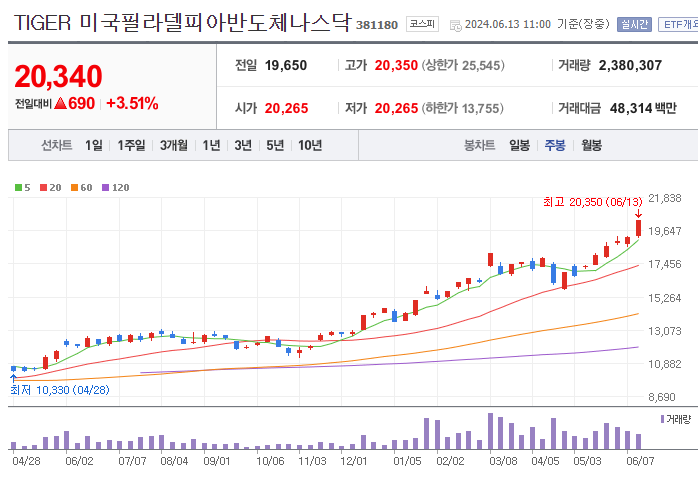
Task: Select the 월봉 monthly candle chart
Action: [591, 145]
